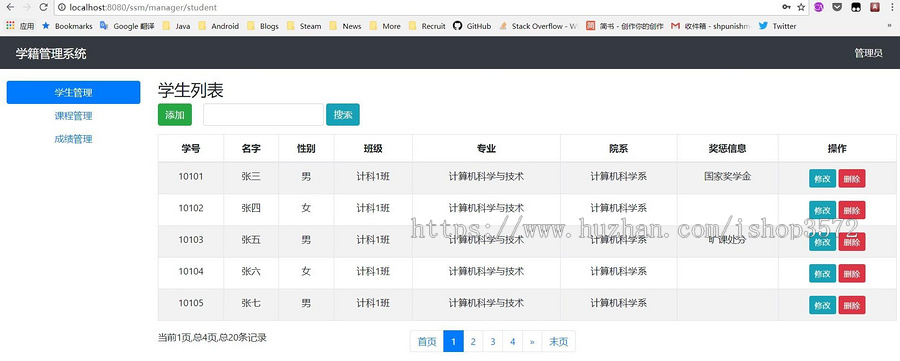Click 修改 for student 10104
Screen dimensions: 900x361
[x=823, y=274]
